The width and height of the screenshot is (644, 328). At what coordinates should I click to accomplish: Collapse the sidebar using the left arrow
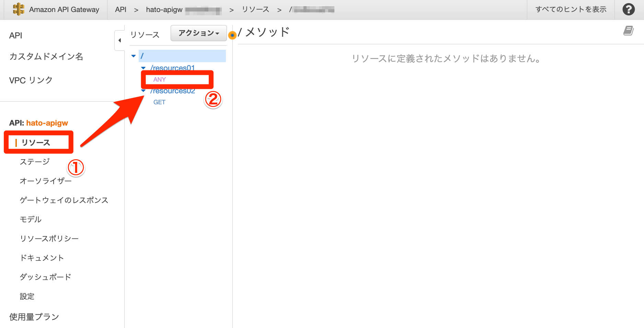120,40
